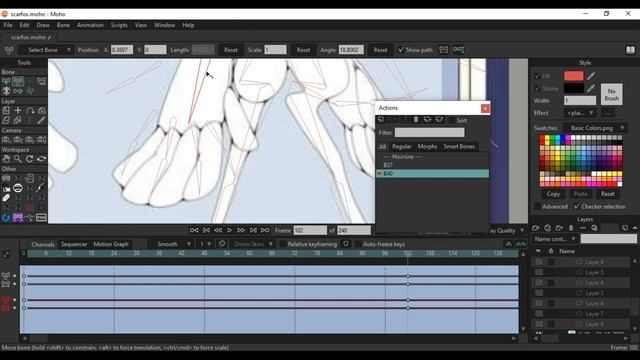Open the File menu
This screenshot has width=640, height=360.
[8, 25]
